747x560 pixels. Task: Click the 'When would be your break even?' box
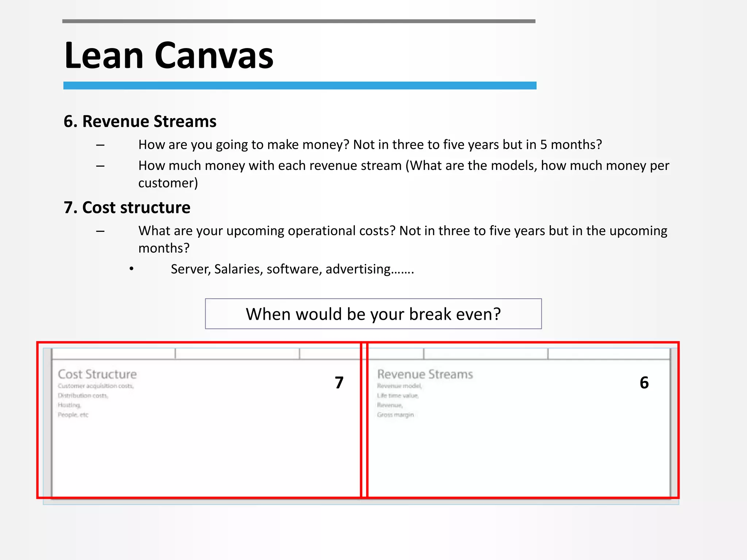373,314
